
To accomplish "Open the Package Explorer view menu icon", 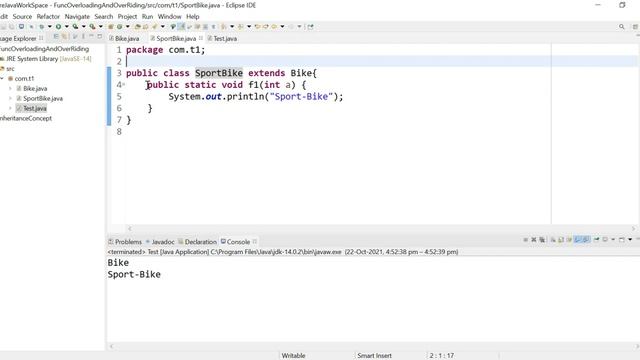I will (83, 37).
